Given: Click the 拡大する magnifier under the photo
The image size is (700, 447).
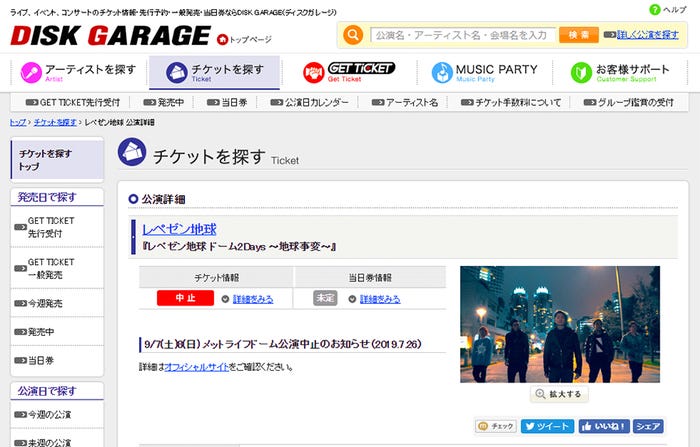Looking at the screenshot, I should (559, 394).
